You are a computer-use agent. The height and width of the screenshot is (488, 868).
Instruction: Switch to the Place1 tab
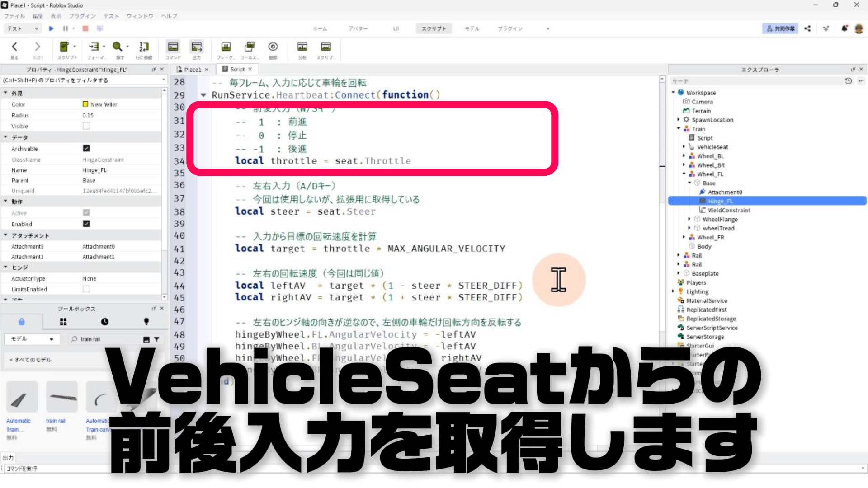point(192,70)
